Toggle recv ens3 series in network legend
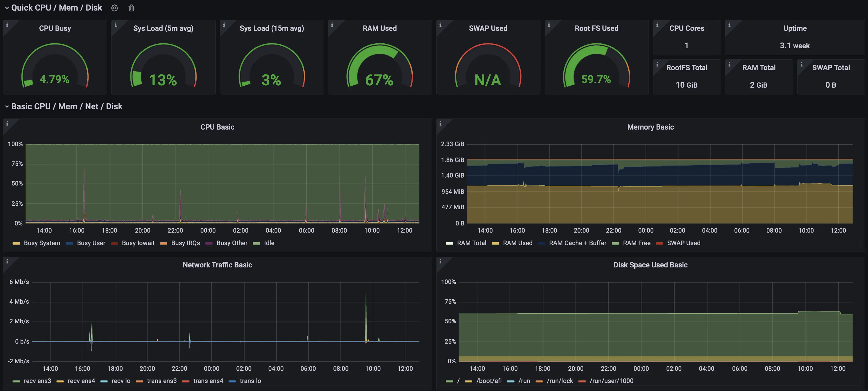Image resolution: width=868 pixels, height=391 pixels. 37,381
